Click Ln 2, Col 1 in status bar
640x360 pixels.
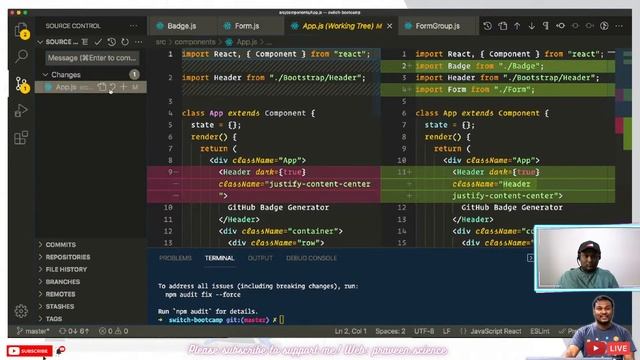(x=350, y=331)
